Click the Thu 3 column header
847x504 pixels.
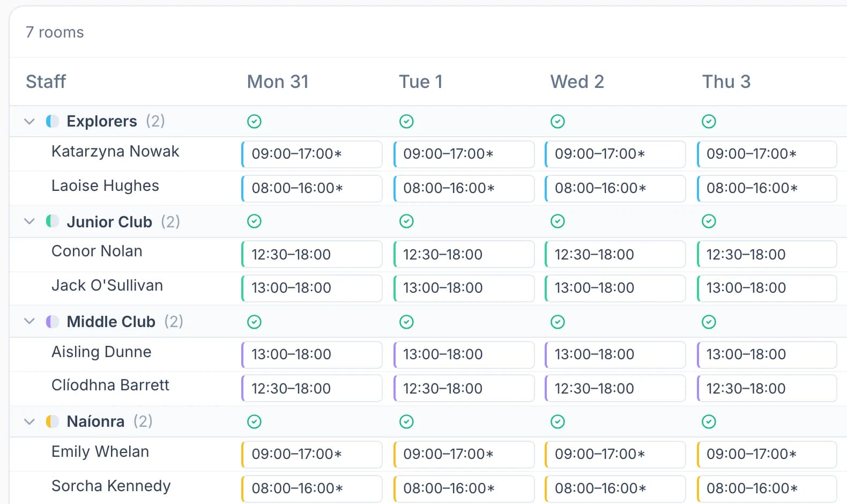tap(726, 81)
